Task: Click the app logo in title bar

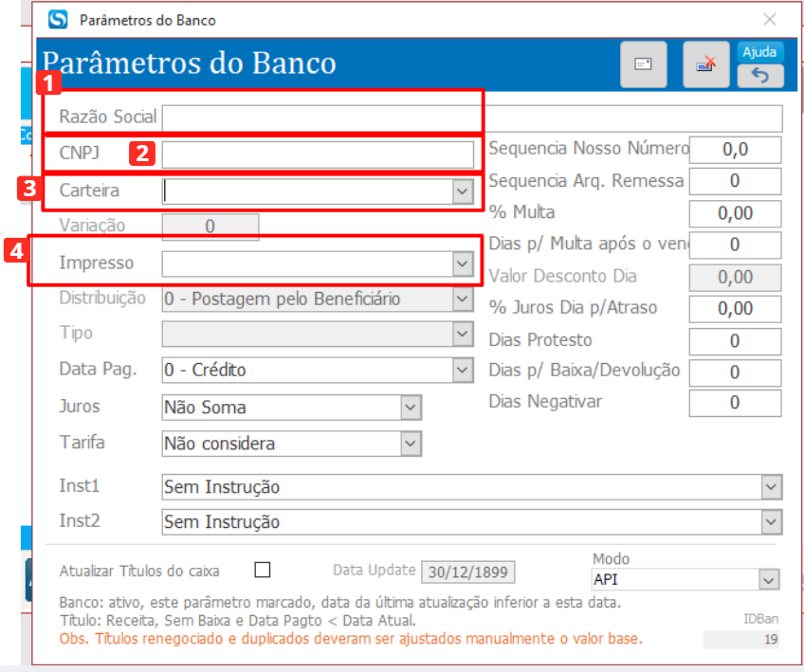Action: coord(59,20)
